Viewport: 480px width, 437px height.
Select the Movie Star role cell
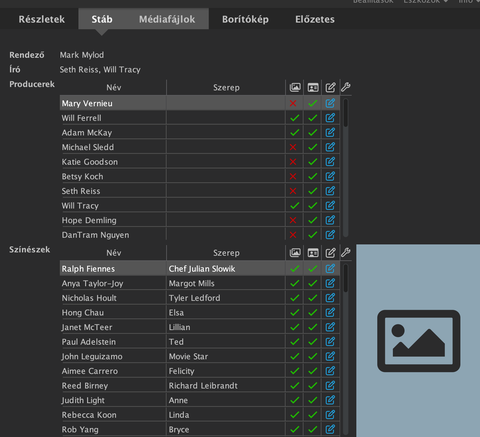click(226, 356)
